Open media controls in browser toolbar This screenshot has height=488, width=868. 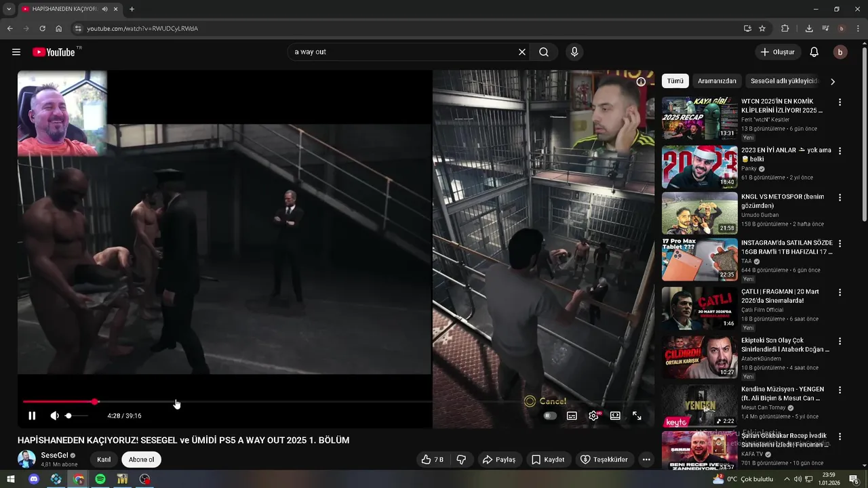(825, 28)
